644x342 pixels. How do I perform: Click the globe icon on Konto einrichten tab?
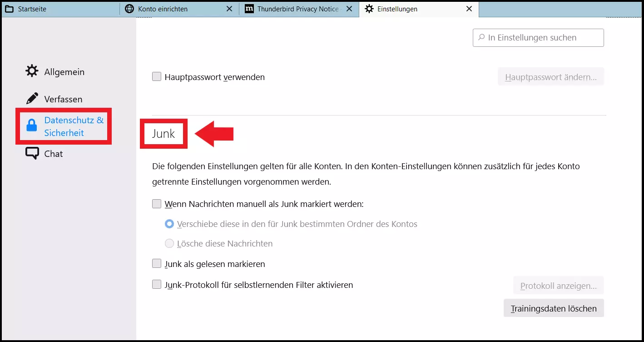tap(129, 9)
